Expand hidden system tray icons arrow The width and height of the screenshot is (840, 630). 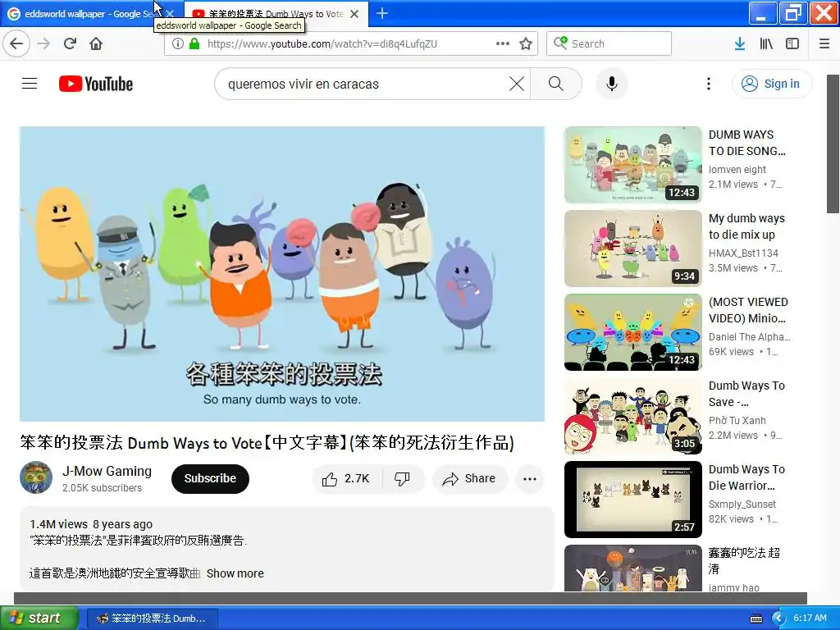(778, 619)
